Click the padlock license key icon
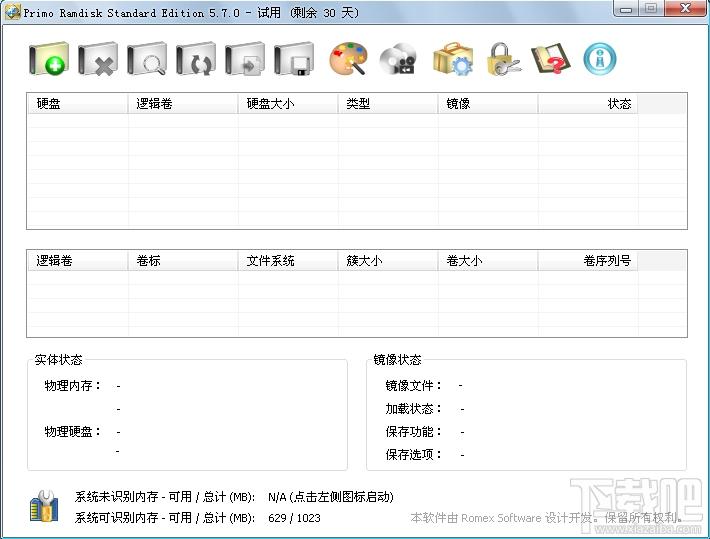Screen dimensions: 710x539 [x=504, y=59]
